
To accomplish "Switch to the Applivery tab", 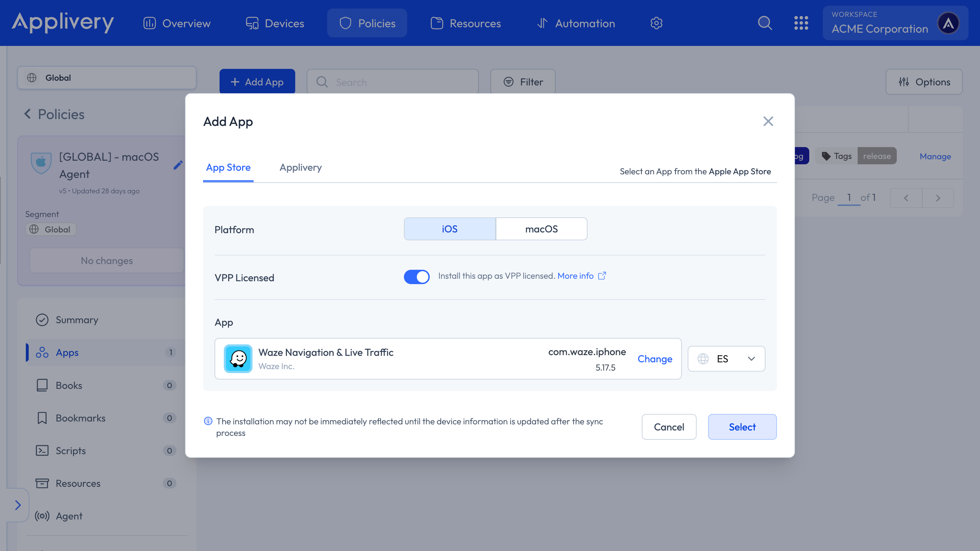I will (300, 168).
